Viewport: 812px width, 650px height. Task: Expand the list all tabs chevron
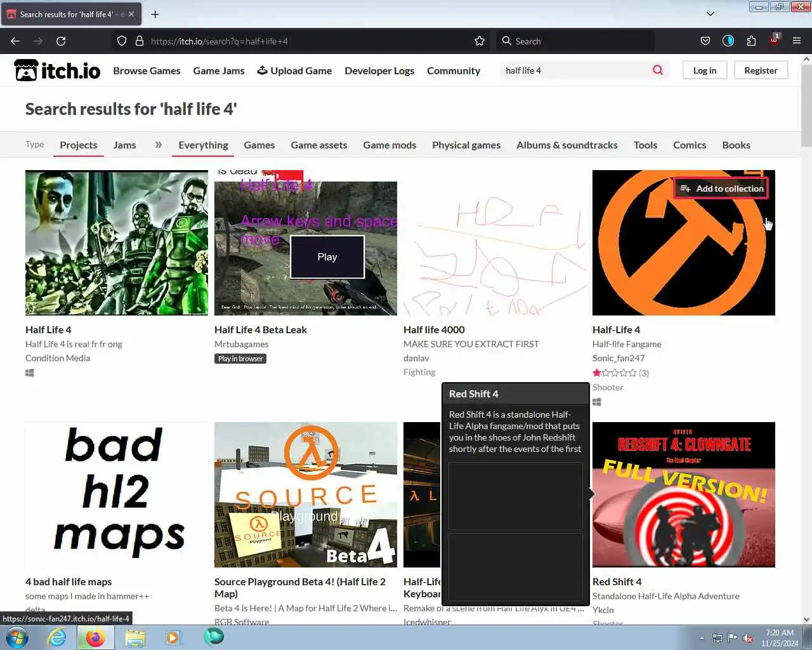[x=710, y=14]
